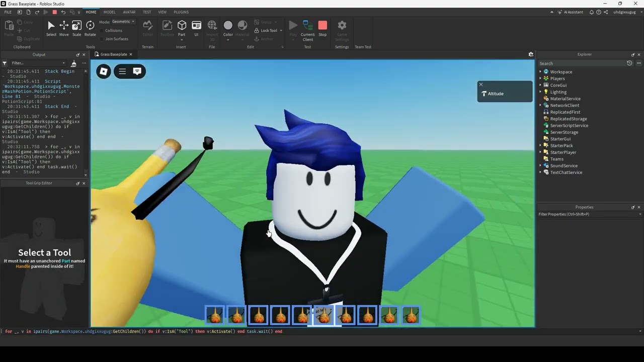Viewport: 644px width, 362px height.
Task: Close the Tool Grip Editor panel
Action: click(84, 184)
